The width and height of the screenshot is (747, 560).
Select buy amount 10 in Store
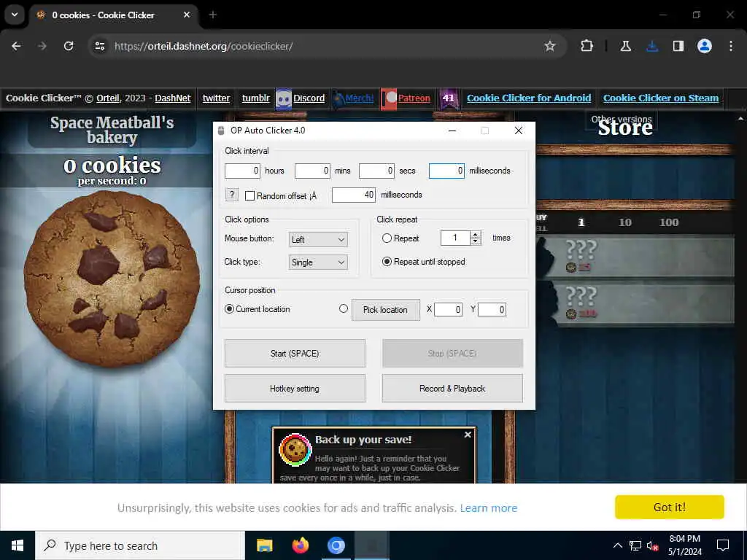point(624,222)
